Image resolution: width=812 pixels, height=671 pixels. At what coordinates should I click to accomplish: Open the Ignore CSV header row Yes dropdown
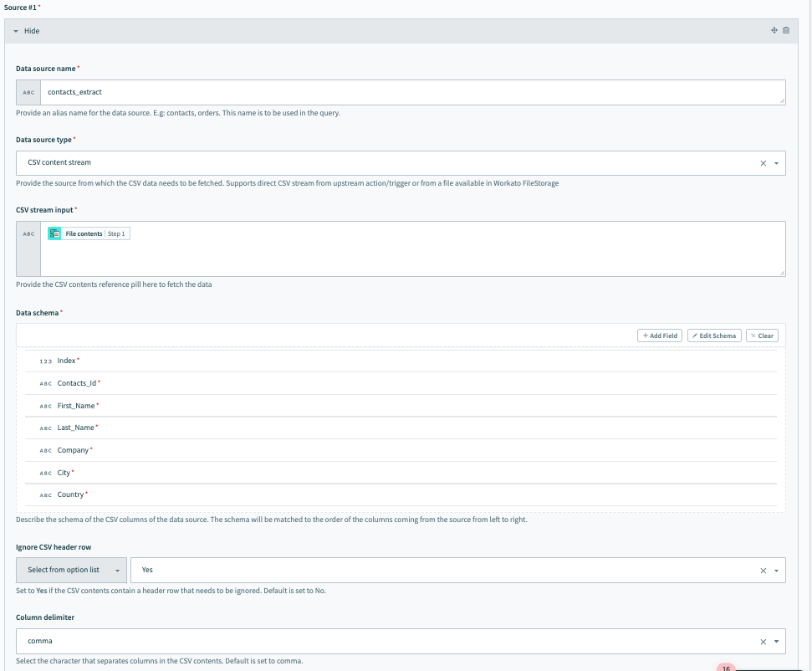pos(777,571)
